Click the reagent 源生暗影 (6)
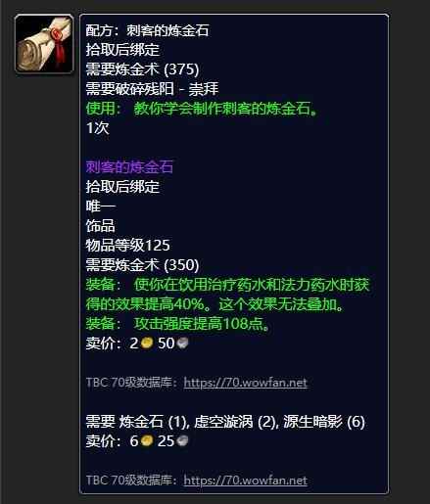This screenshot has width=430, height=504. coord(324,422)
